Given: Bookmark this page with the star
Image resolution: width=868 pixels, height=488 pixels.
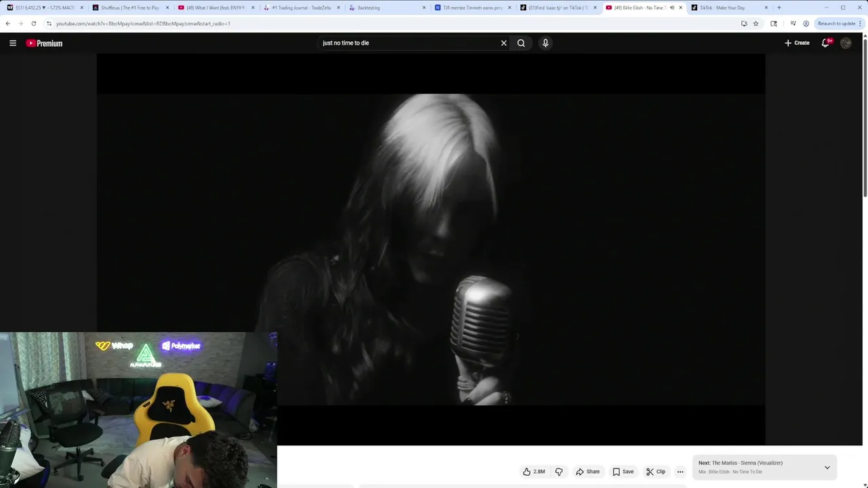Looking at the screenshot, I should point(755,23).
